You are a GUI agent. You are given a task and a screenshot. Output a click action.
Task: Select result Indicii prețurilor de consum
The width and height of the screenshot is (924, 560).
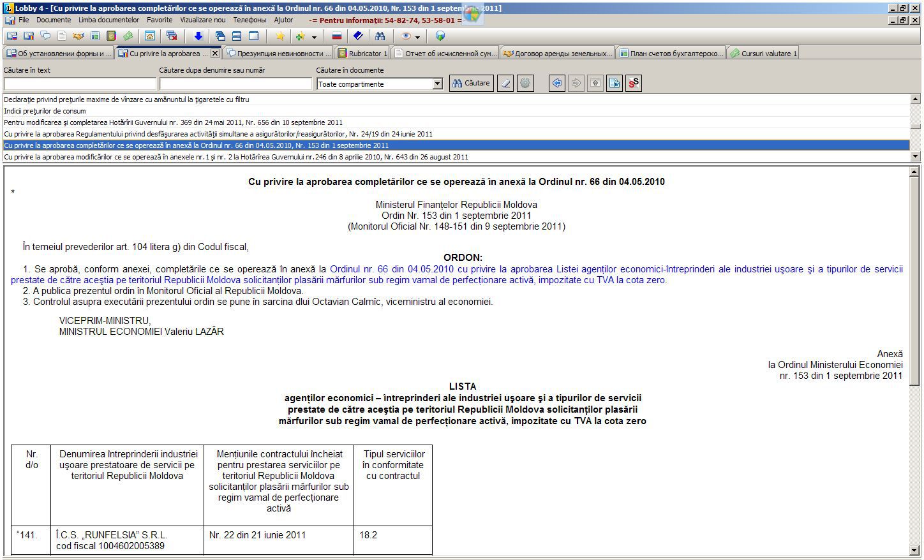point(456,111)
